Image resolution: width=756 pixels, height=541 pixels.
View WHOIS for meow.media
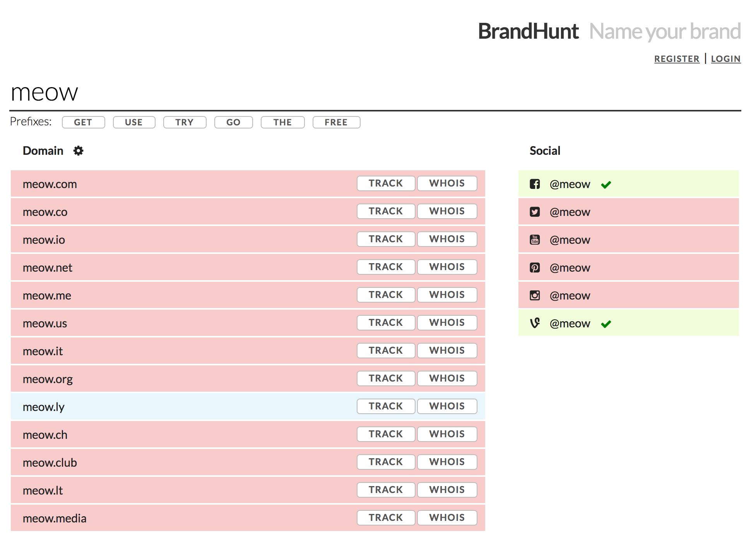[447, 518]
